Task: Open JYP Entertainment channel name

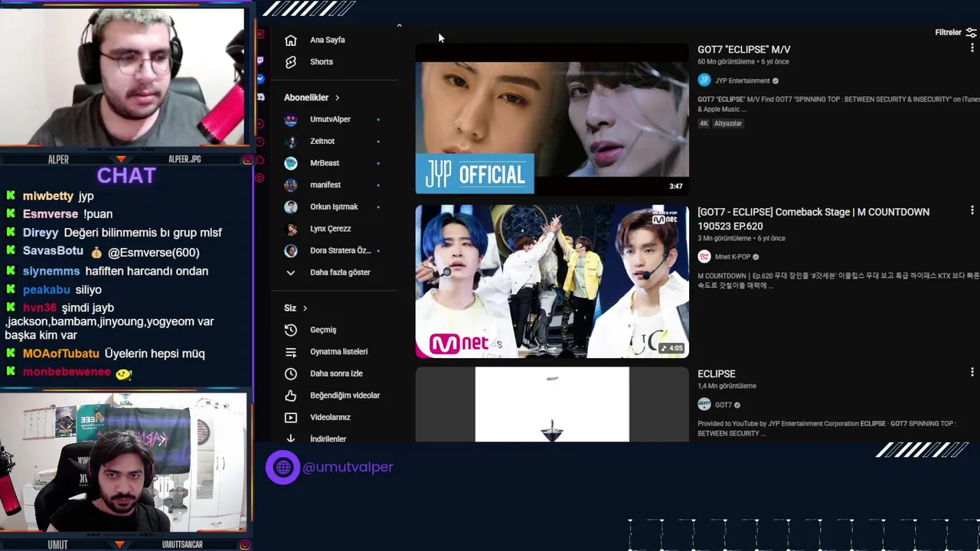Action: tap(743, 81)
